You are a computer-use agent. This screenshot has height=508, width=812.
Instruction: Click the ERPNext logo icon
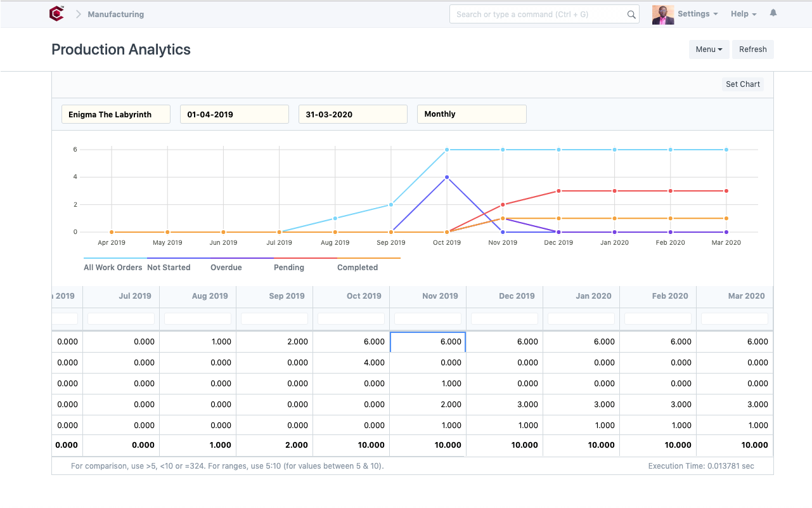(x=56, y=13)
